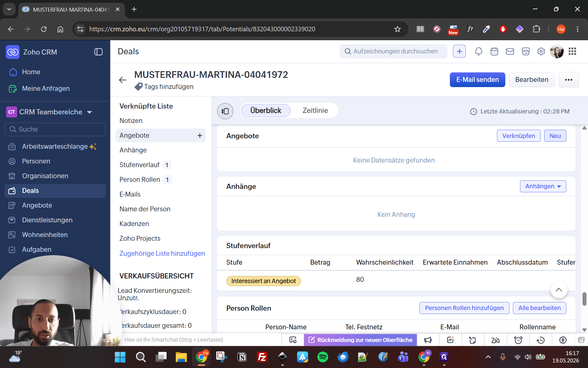This screenshot has height=368, width=588.
Task: Open the recent history clock icon in bottom bar
Action: pyautogui.click(x=541, y=340)
